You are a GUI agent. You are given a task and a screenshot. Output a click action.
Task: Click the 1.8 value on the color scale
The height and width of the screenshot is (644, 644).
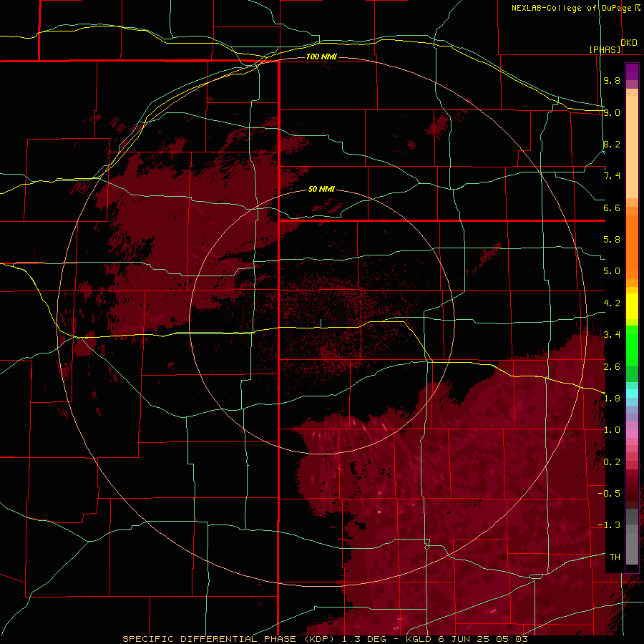click(x=612, y=399)
